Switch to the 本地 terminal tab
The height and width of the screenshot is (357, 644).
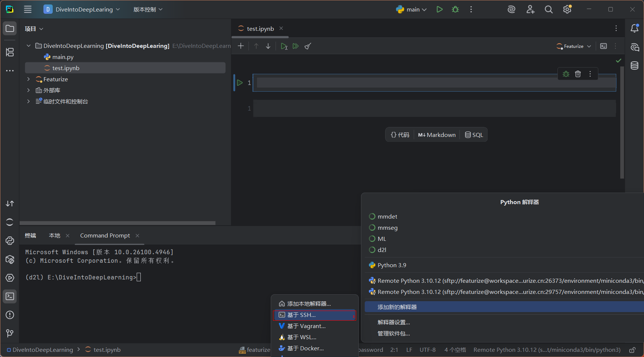[55, 236]
